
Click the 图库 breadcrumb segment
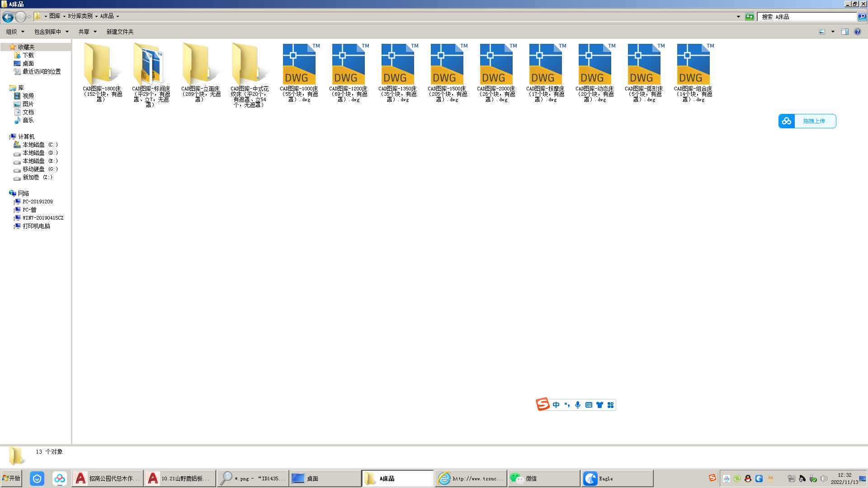click(x=55, y=16)
